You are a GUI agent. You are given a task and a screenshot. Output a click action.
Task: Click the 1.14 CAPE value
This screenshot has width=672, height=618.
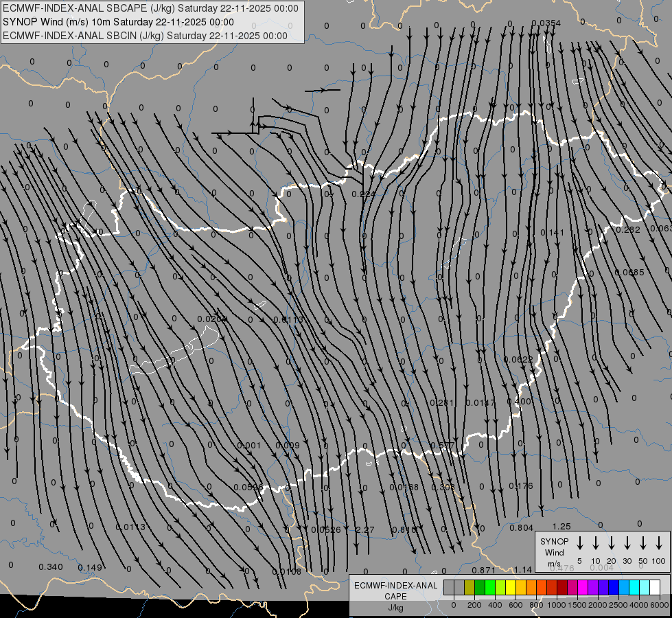pos(523,569)
